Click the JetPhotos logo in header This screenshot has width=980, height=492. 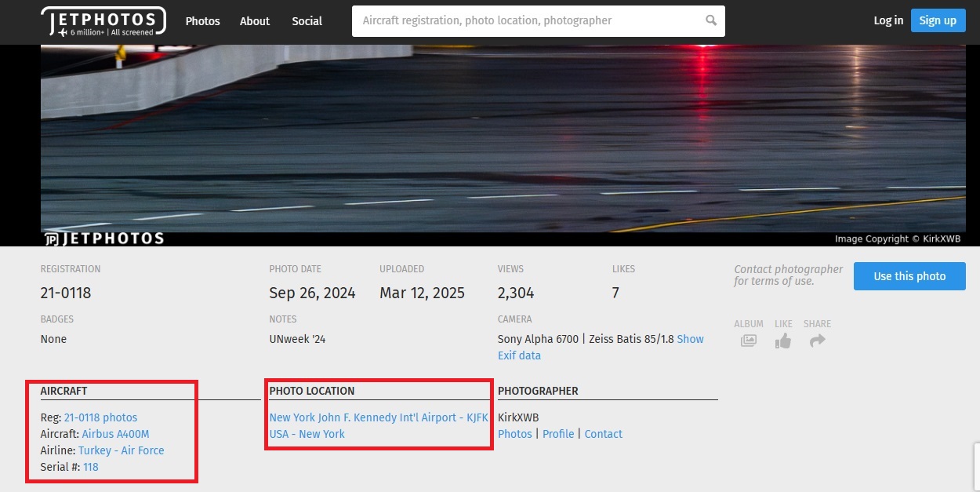tap(103, 21)
